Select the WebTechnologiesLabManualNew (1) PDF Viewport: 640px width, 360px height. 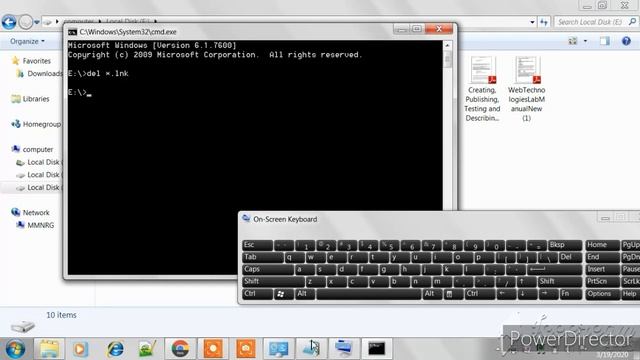point(527,89)
